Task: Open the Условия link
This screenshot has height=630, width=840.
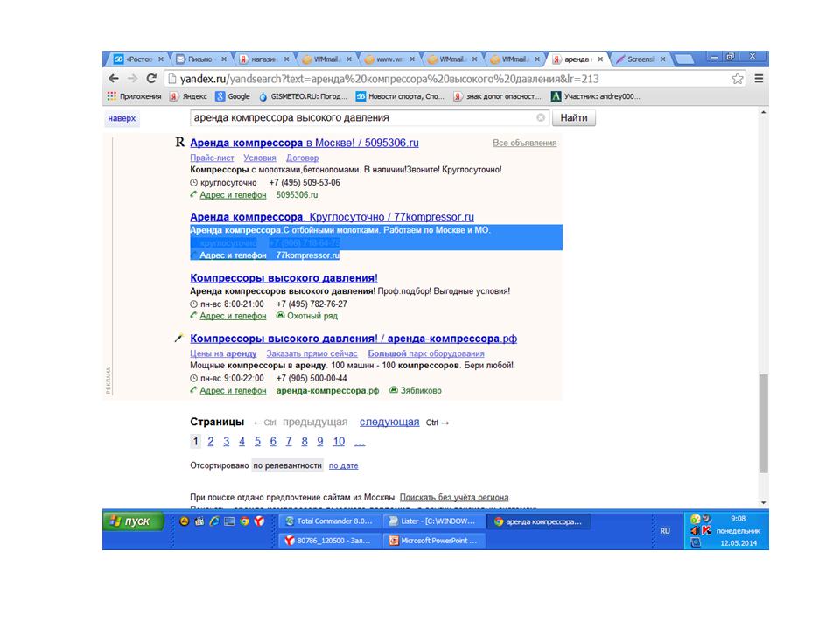Action: (x=260, y=157)
